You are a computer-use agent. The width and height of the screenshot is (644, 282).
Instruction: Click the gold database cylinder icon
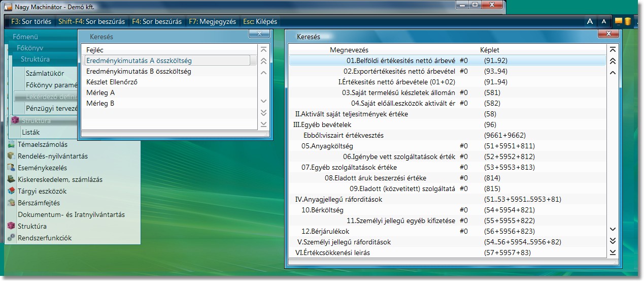click(627, 21)
